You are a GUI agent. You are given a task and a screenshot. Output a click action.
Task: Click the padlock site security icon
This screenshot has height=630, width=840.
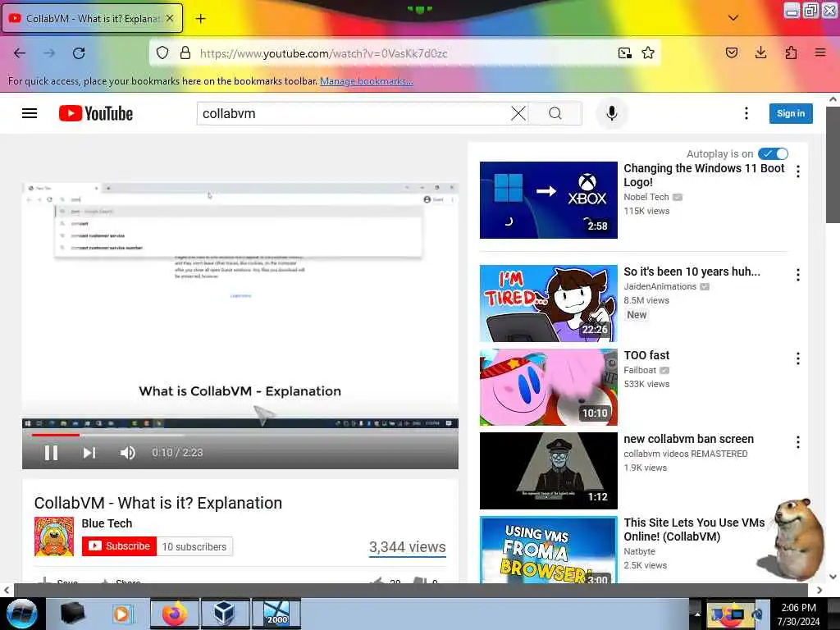[x=185, y=53]
